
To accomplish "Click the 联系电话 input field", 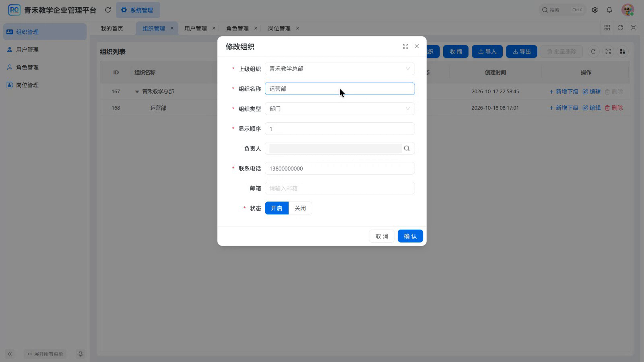I will [x=340, y=169].
